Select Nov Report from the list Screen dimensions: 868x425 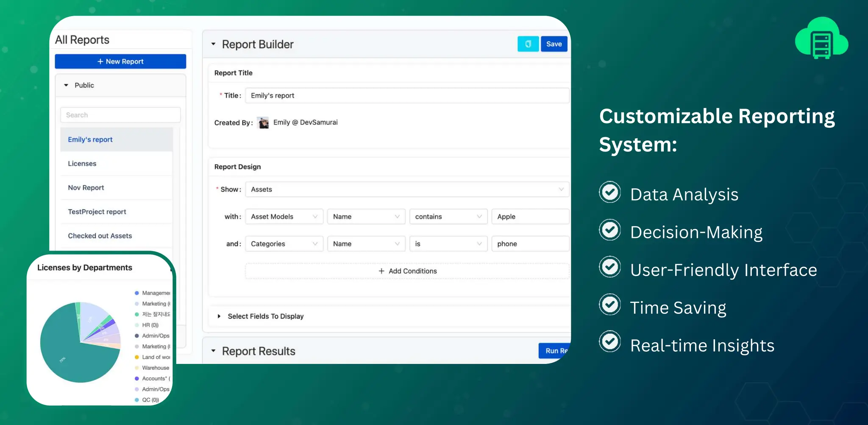point(86,188)
